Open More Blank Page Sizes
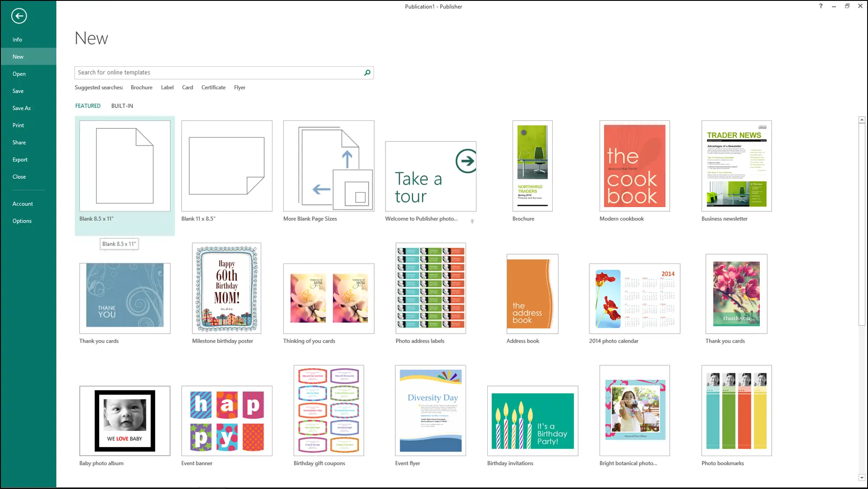868x489 pixels. pos(328,167)
